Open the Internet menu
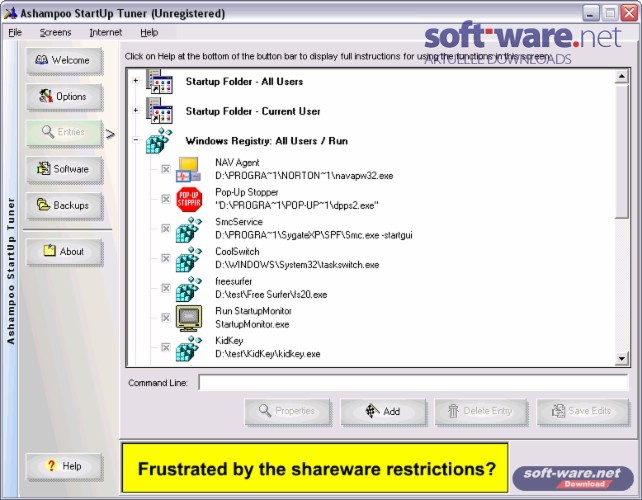The image size is (642, 500). 106,32
